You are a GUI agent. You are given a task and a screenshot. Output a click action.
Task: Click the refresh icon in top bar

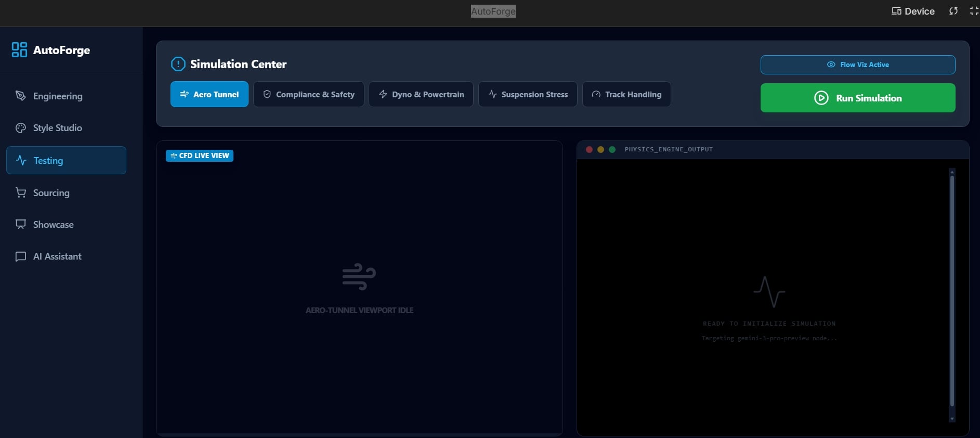tap(953, 11)
